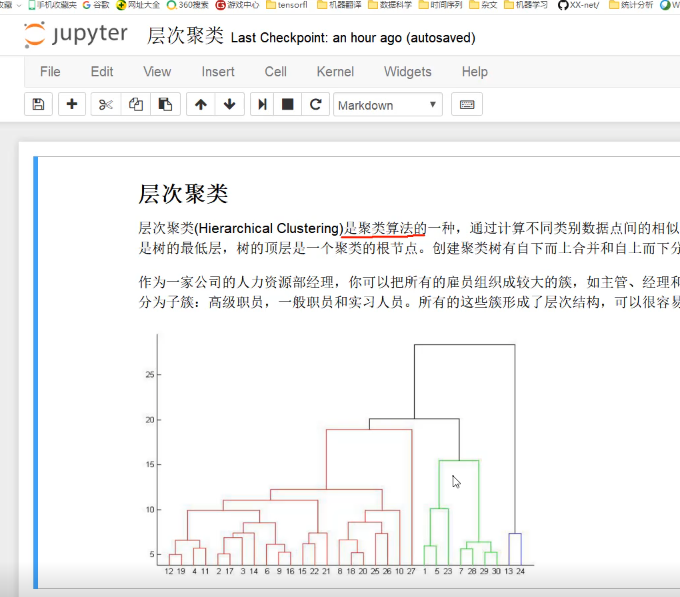Viewport: 680px width, 597px height.
Task: Open the command palette keyboard icon
Action: [467, 105]
